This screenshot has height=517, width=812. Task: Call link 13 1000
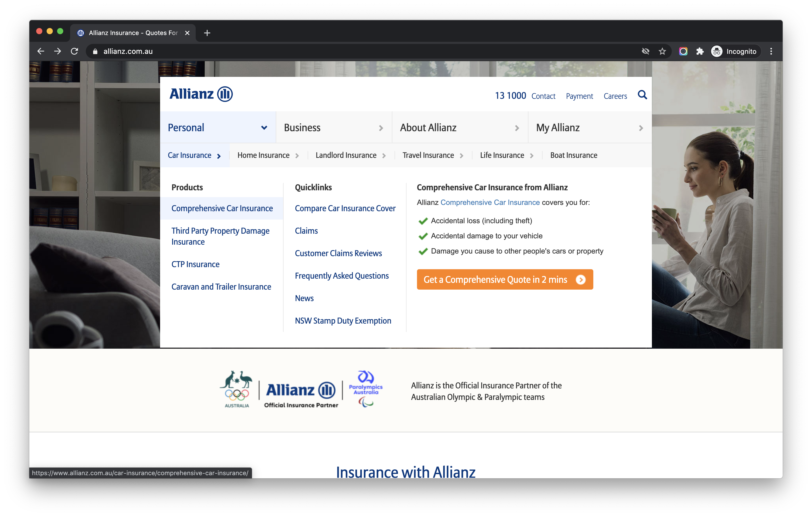point(511,96)
